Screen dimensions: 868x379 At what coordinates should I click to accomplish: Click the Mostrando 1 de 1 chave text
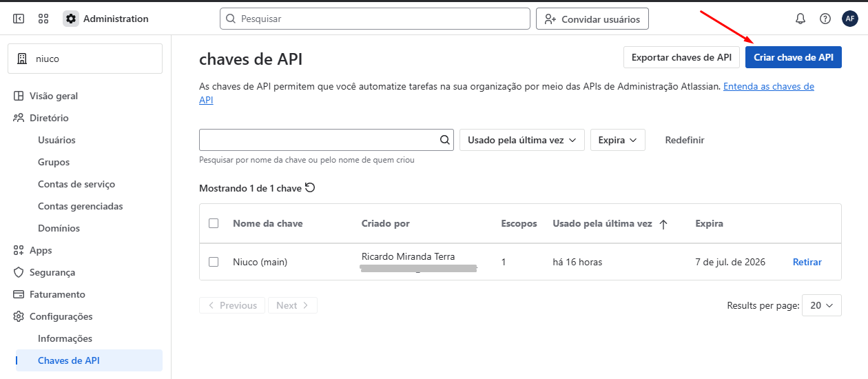pos(250,187)
